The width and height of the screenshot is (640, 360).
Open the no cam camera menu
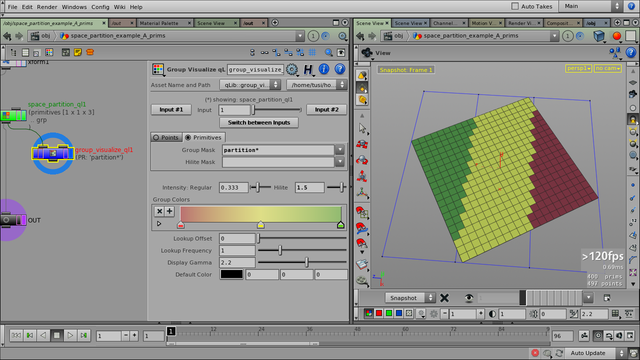(x=608, y=69)
